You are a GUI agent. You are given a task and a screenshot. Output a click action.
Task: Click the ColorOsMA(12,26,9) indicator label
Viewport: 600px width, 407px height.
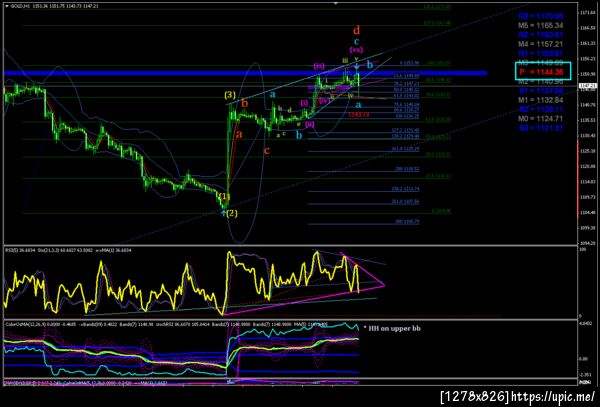pos(26,324)
